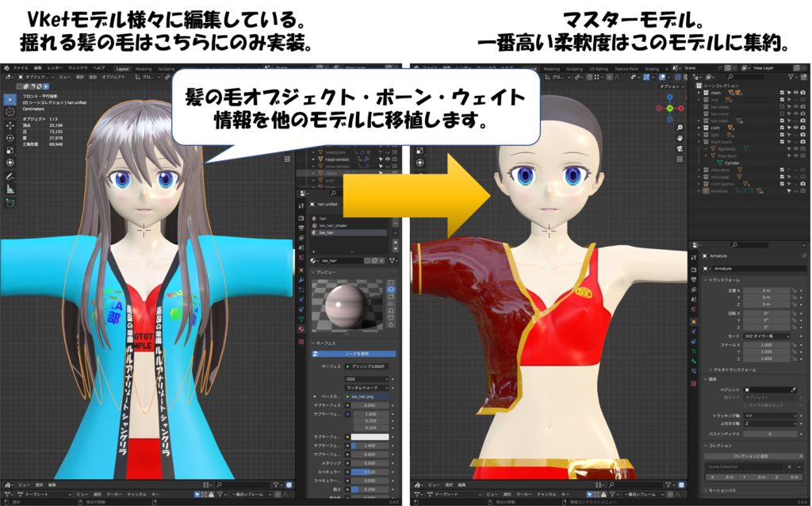Switch perspective/orthographic grid icon in right viewport
The width and height of the screenshot is (812, 506).
click(x=680, y=159)
